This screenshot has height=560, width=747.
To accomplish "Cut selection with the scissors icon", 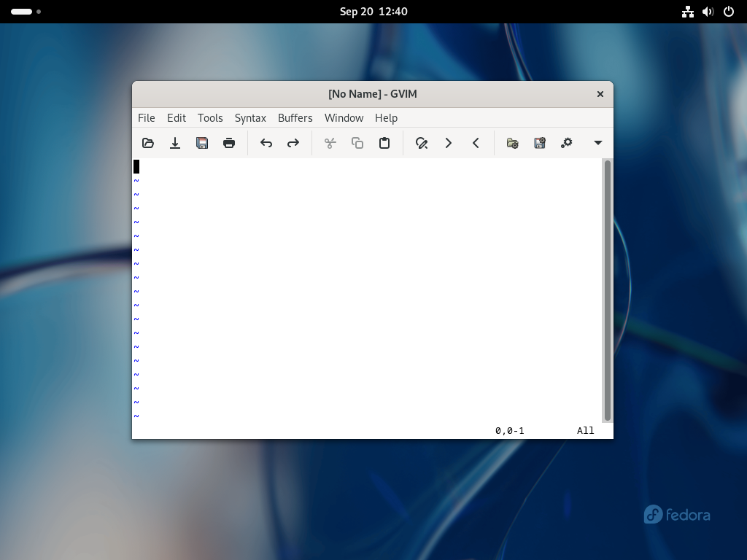I will pos(330,143).
